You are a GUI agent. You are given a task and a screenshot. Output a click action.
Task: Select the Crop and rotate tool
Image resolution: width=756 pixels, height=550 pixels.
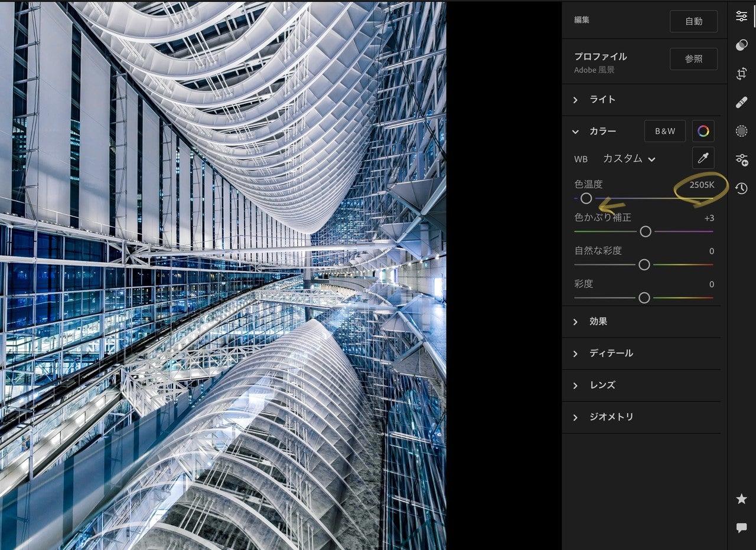coord(741,74)
